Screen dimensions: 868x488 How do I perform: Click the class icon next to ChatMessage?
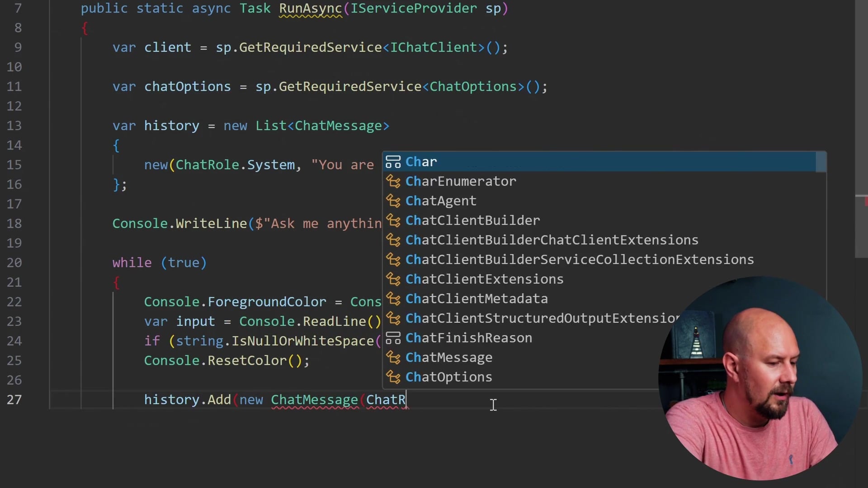(393, 357)
